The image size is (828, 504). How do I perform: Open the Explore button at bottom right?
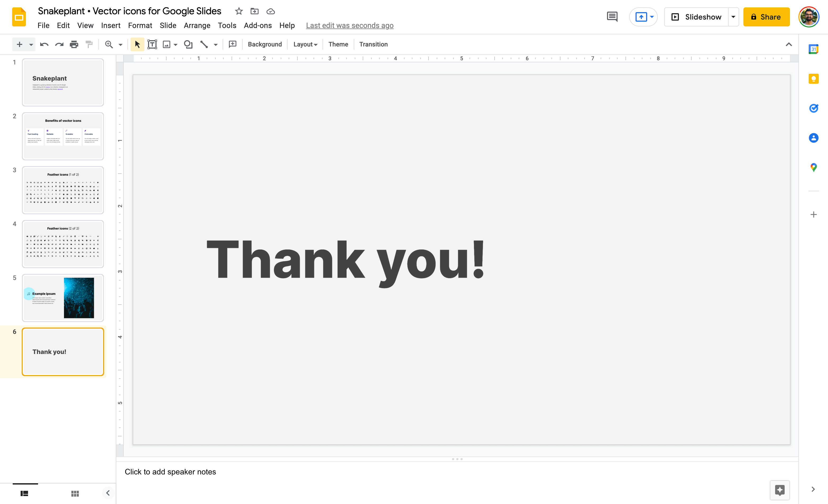click(780, 490)
